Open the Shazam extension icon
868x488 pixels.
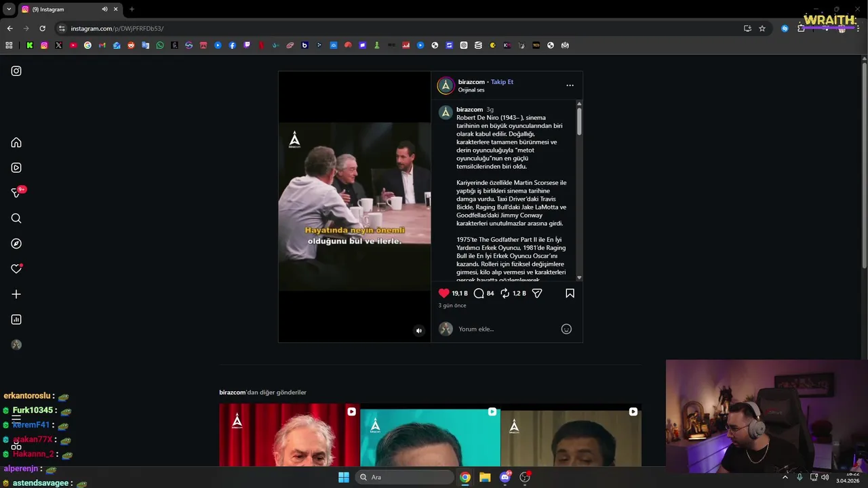(x=785, y=28)
